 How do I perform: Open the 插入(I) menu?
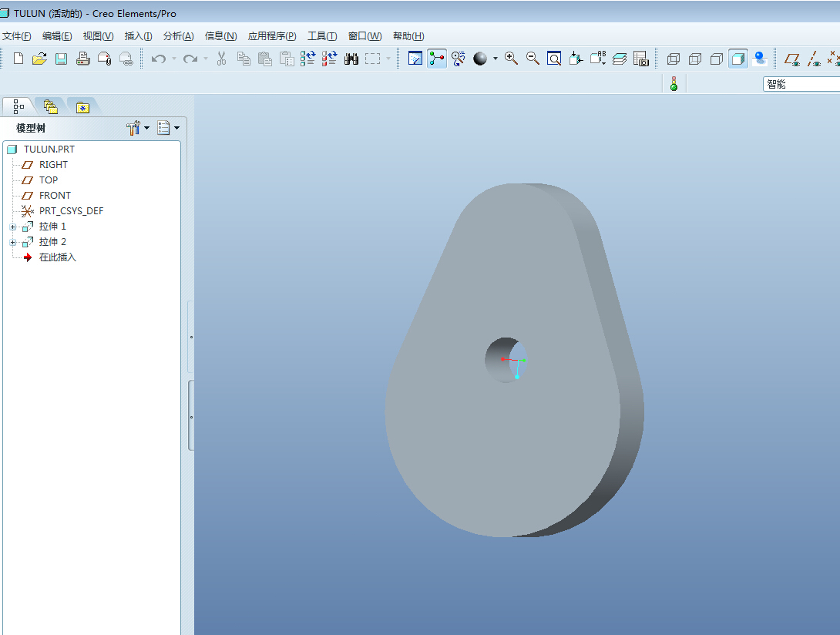click(x=138, y=36)
